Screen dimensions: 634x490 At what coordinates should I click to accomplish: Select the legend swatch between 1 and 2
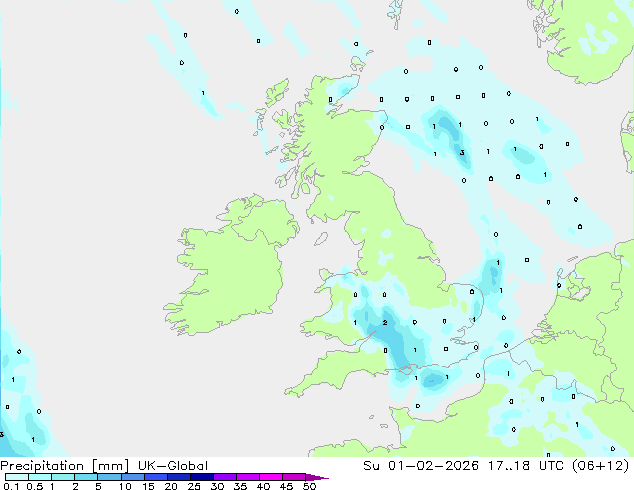(x=63, y=477)
